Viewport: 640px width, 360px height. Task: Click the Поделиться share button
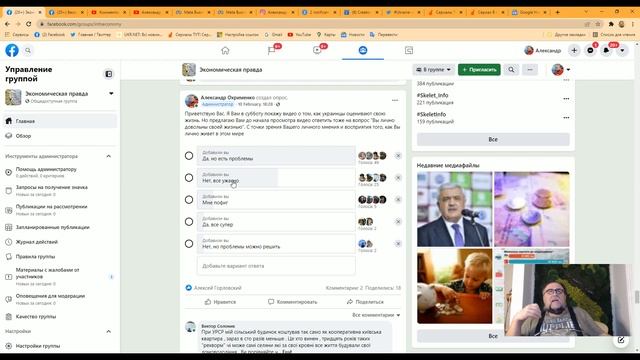point(365,302)
